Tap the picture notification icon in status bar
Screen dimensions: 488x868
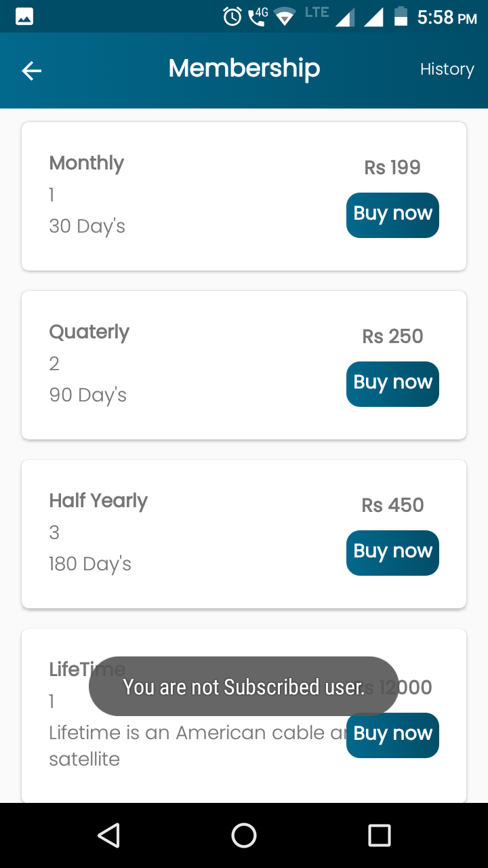(24, 16)
